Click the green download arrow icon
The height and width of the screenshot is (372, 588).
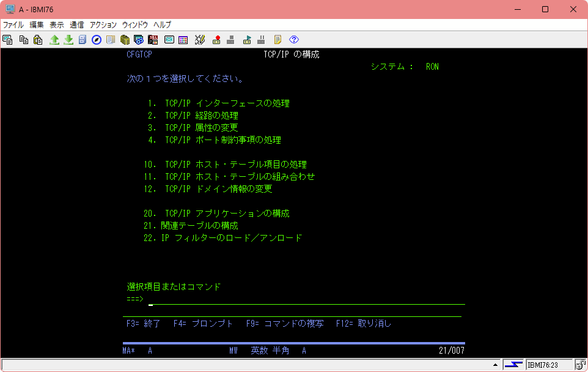click(68, 39)
